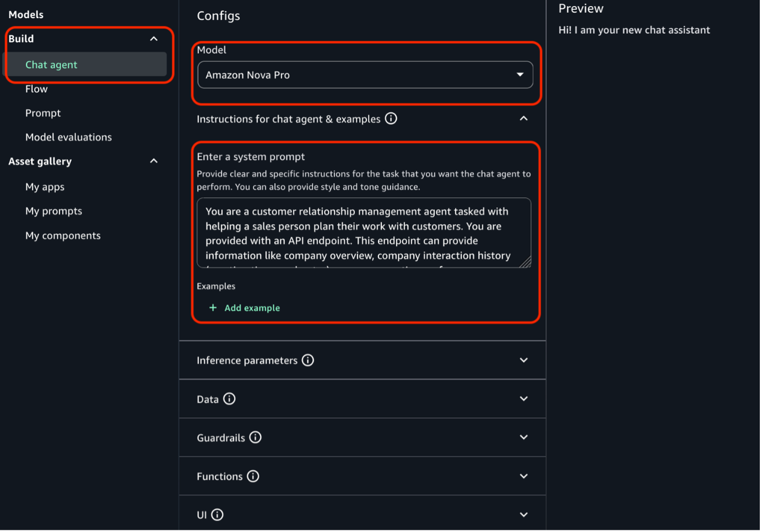
Task: Click the Functions info icon
Action: [x=253, y=476]
